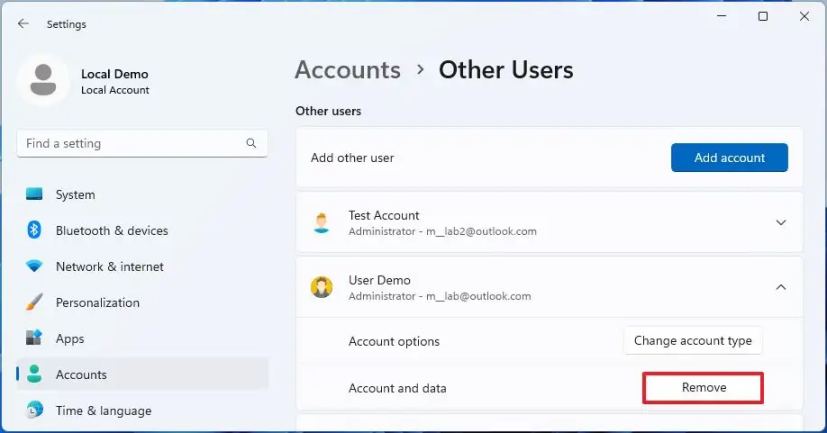The image size is (827, 433).
Task: Click Change account type button
Action: coord(693,341)
